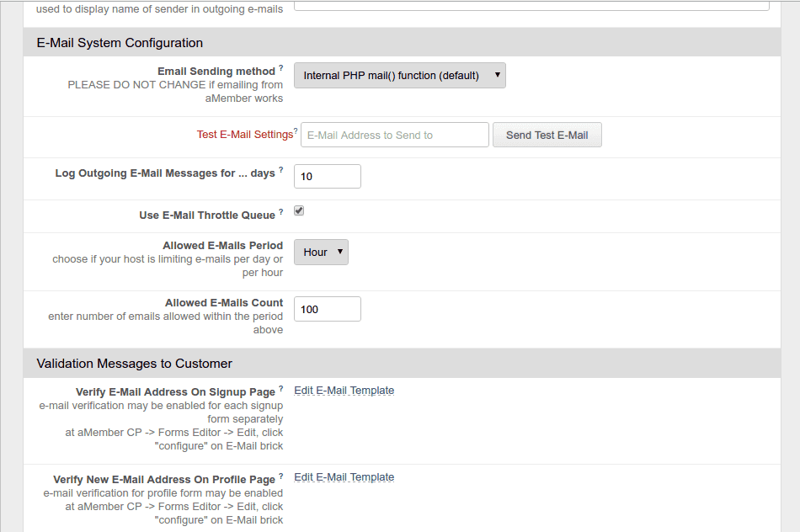Open Edit E-Mail Template for Signup Page verification

pyautogui.click(x=344, y=391)
